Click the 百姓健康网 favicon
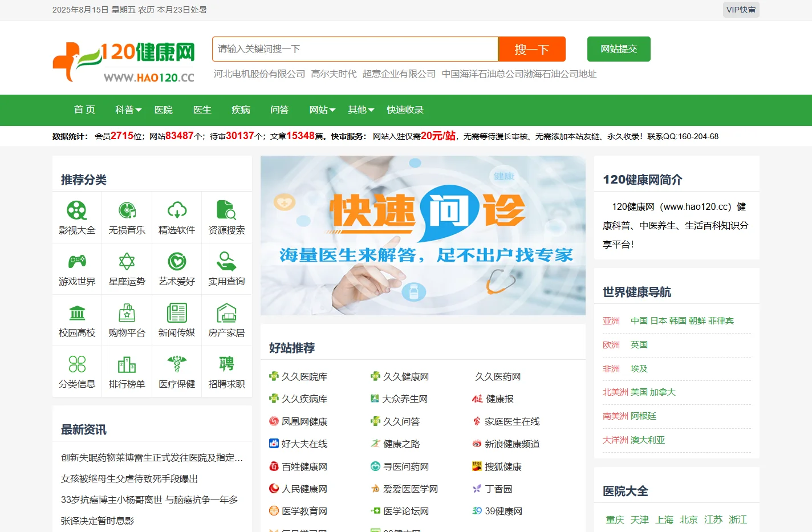Viewport: 812px width, 532px height. coord(274,466)
